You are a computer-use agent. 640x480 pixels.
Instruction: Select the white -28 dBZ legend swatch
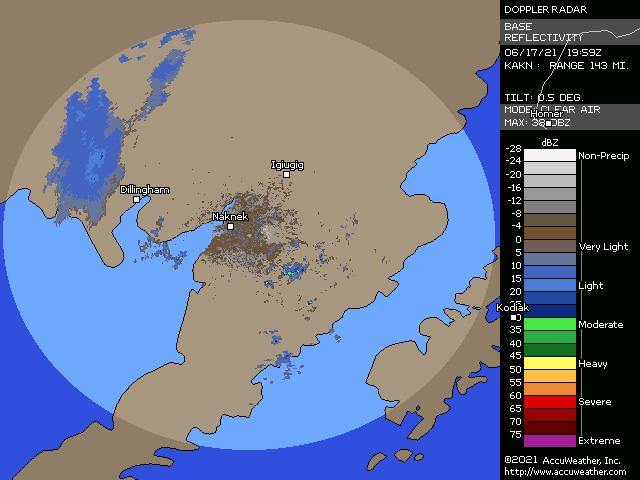[543, 155]
